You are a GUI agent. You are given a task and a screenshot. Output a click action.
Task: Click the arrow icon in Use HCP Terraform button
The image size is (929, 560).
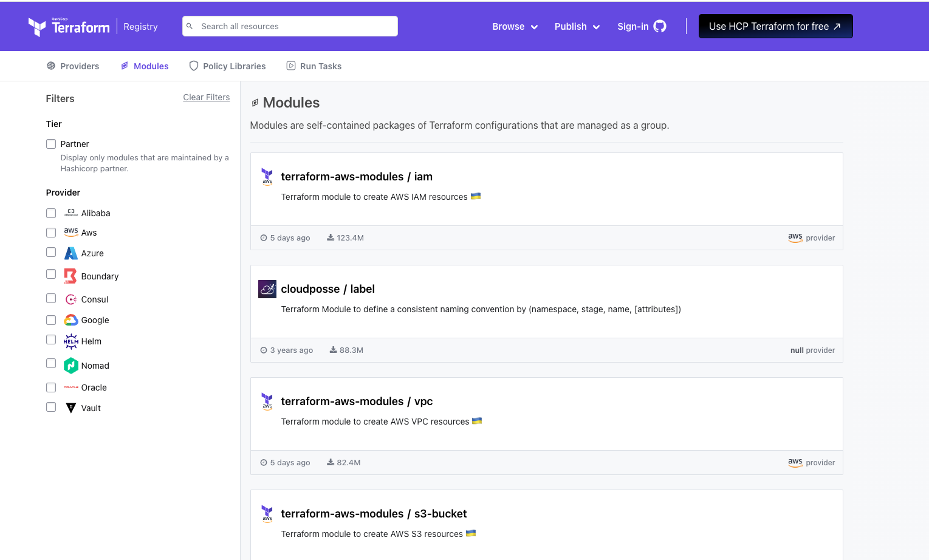(x=837, y=26)
